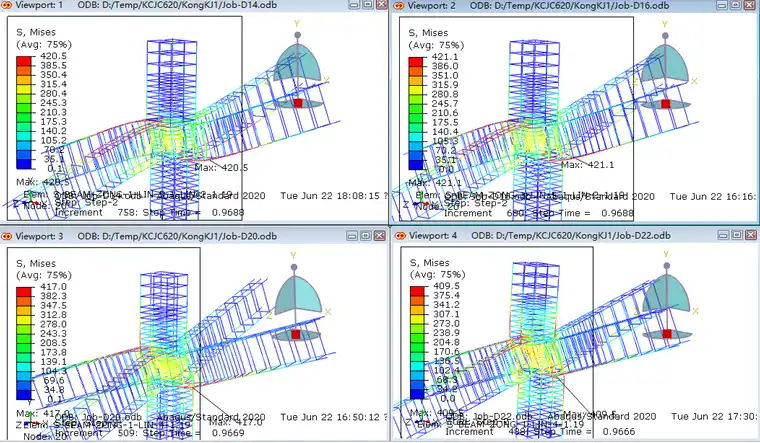This screenshot has height=443, width=760.
Task: Click legend value 382.3 in Viewport 3
Action: click(x=53, y=296)
